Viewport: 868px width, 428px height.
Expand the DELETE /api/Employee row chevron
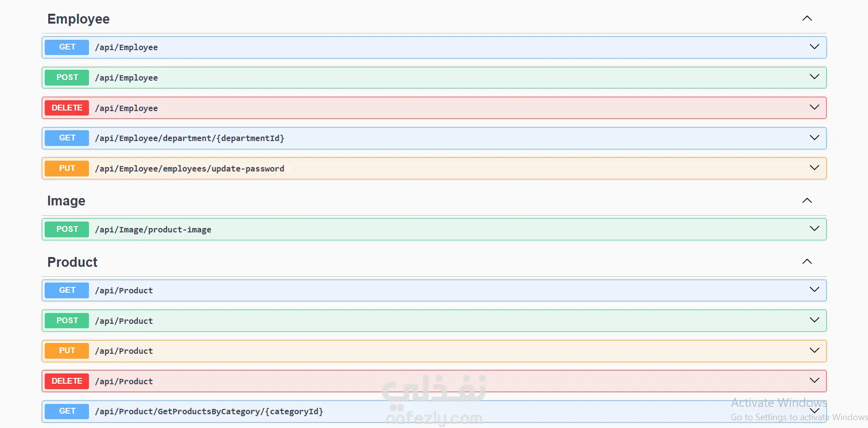tap(814, 107)
